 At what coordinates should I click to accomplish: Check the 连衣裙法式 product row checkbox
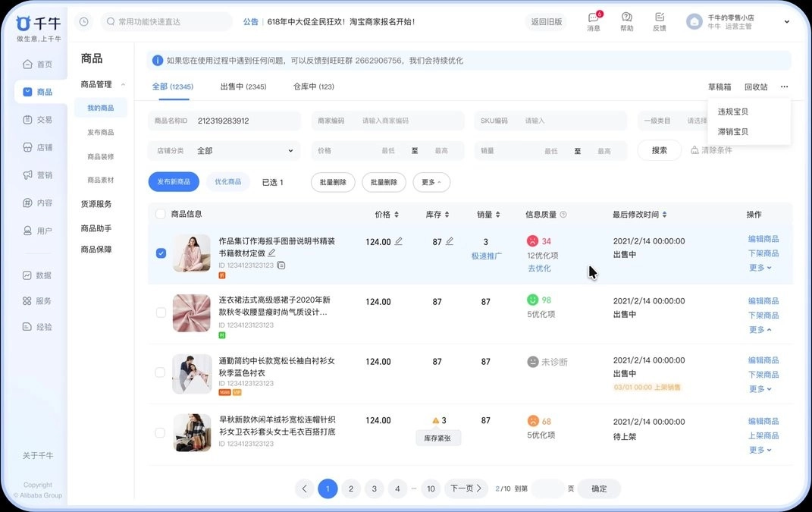pos(161,313)
